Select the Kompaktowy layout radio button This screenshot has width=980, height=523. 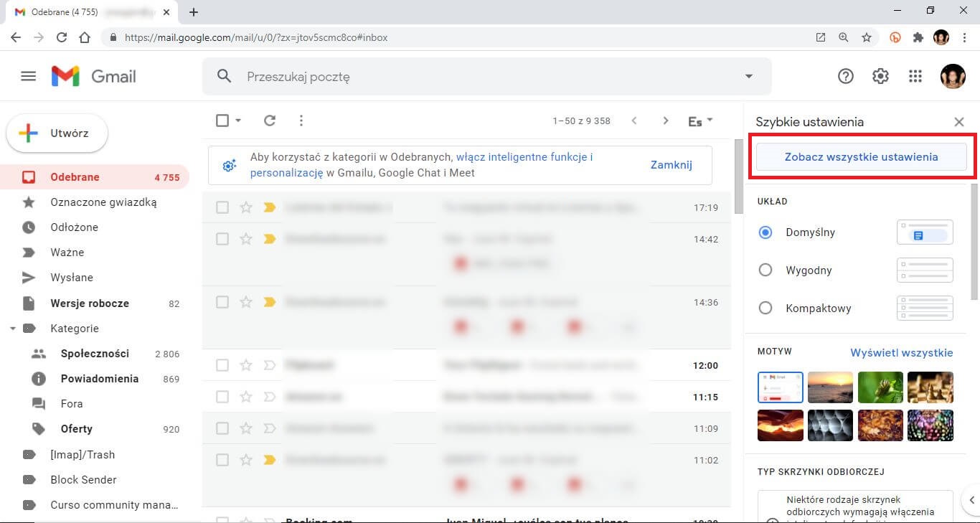click(x=765, y=308)
